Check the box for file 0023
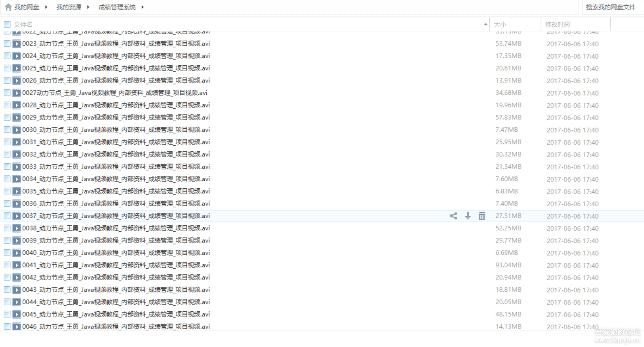644x347 pixels. pos(7,43)
